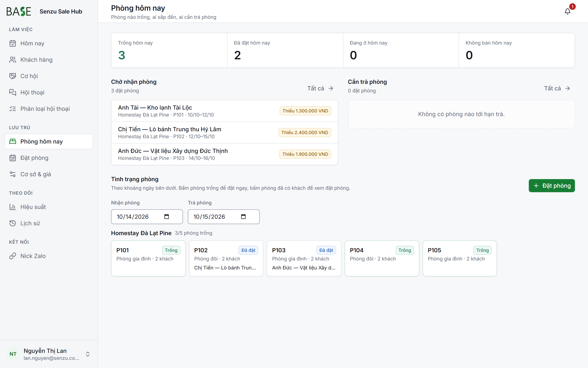Click the Thiếu 1.300.000 VND badge
The height and width of the screenshot is (368, 588).
point(305,111)
